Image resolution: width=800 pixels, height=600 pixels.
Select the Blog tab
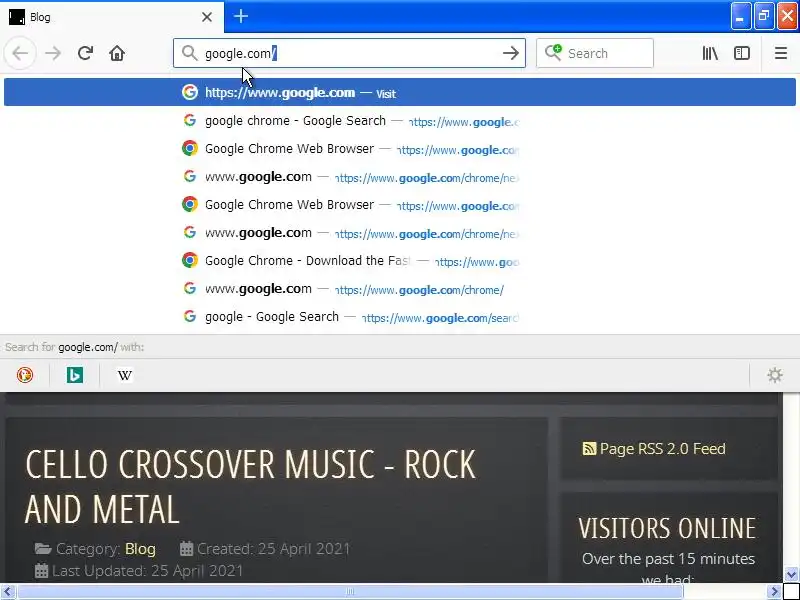[112, 17]
